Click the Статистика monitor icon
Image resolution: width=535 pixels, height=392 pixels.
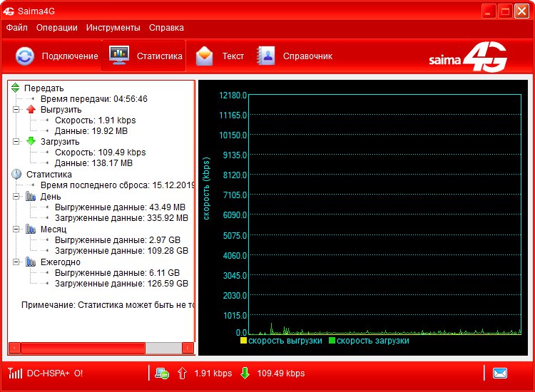[x=119, y=55]
